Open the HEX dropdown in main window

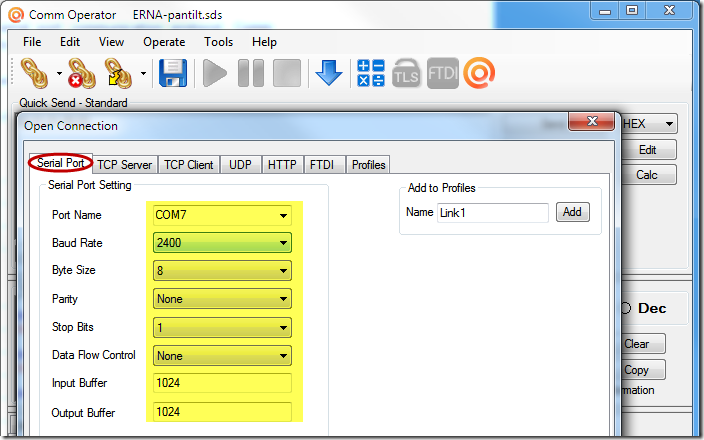(650, 124)
